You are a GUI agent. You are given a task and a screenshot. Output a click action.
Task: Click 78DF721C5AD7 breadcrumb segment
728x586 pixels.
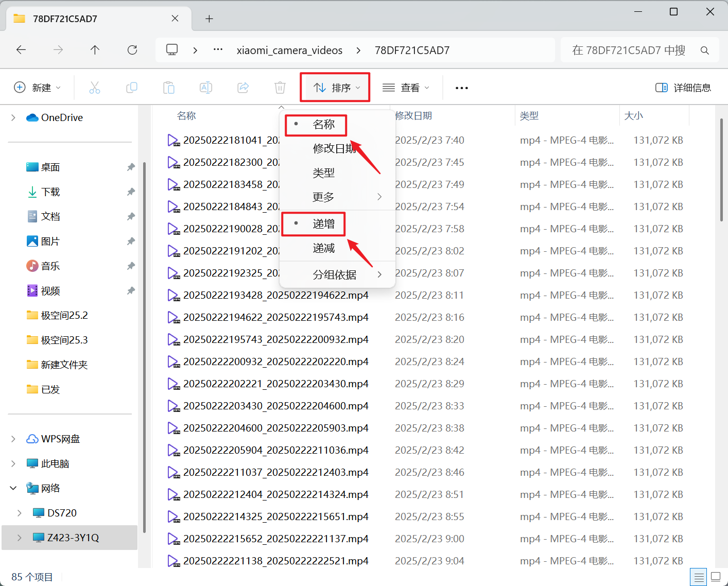tap(412, 50)
